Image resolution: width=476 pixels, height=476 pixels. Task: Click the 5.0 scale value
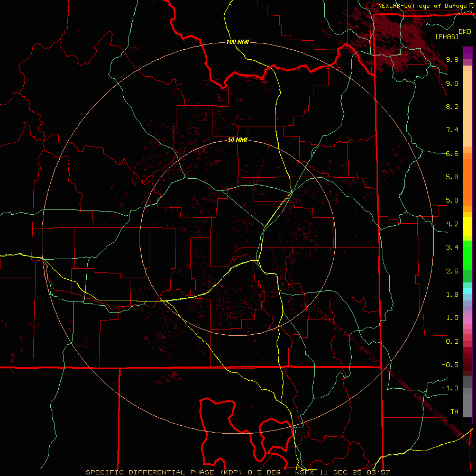(x=452, y=200)
